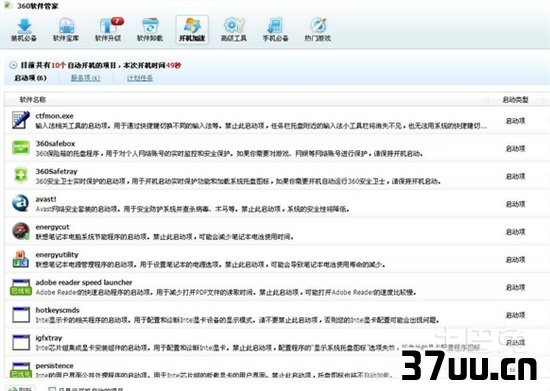Click the 软件名称 column header

click(33, 100)
